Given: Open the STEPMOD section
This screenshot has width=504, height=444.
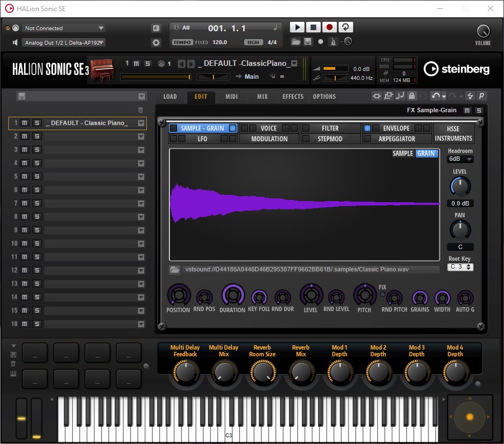Looking at the screenshot, I should [330, 139].
